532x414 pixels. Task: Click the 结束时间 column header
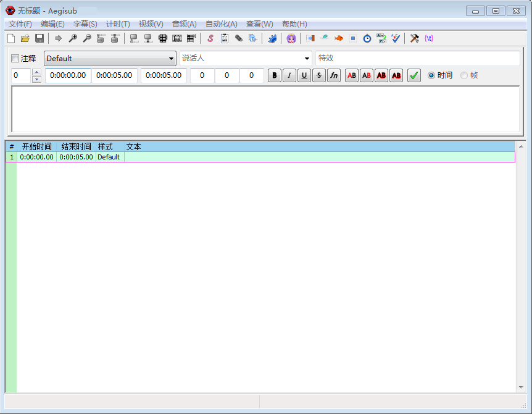[x=76, y=146]
